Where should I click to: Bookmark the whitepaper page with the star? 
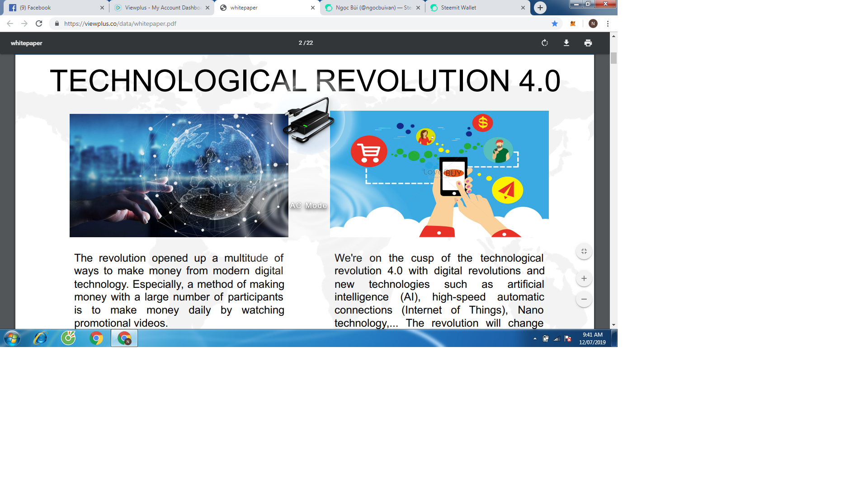pyautogui.click(x=555, y=23)
